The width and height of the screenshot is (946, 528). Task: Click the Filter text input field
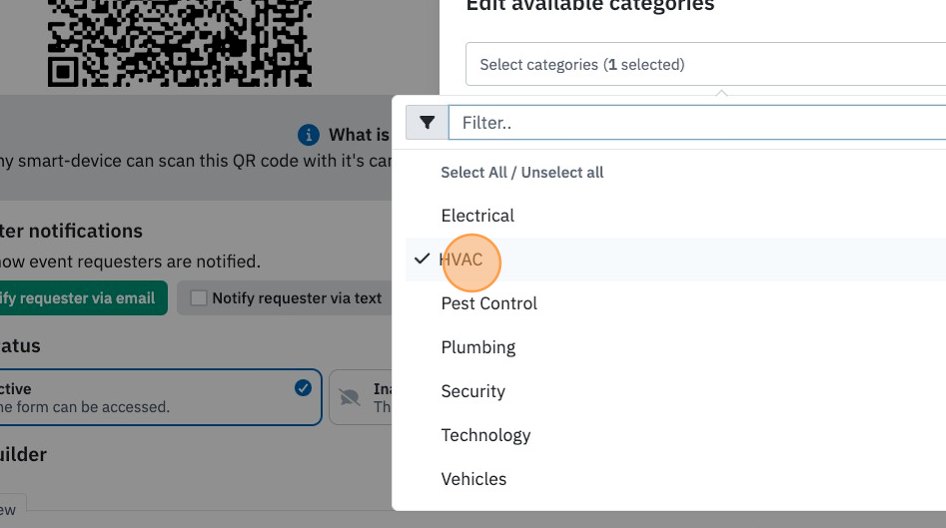pyautogui.click(x=697, y=122)
